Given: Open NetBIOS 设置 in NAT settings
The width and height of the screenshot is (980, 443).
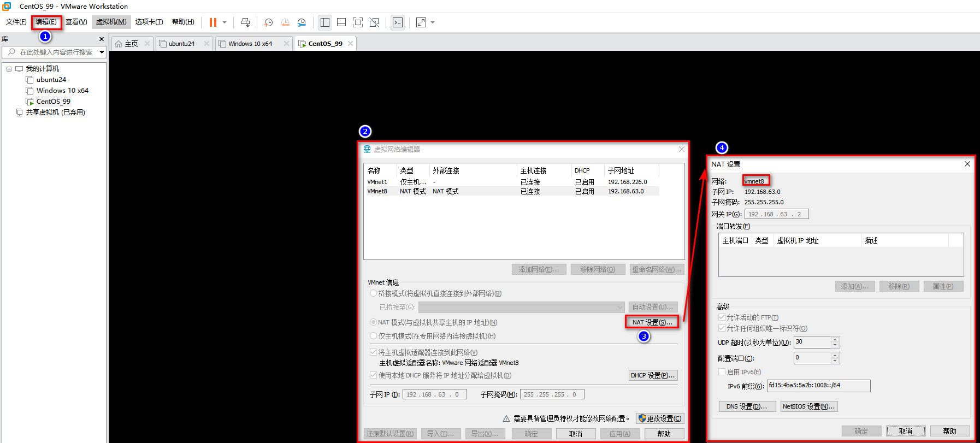Looking at the screenshot, I should pos(808,406).
